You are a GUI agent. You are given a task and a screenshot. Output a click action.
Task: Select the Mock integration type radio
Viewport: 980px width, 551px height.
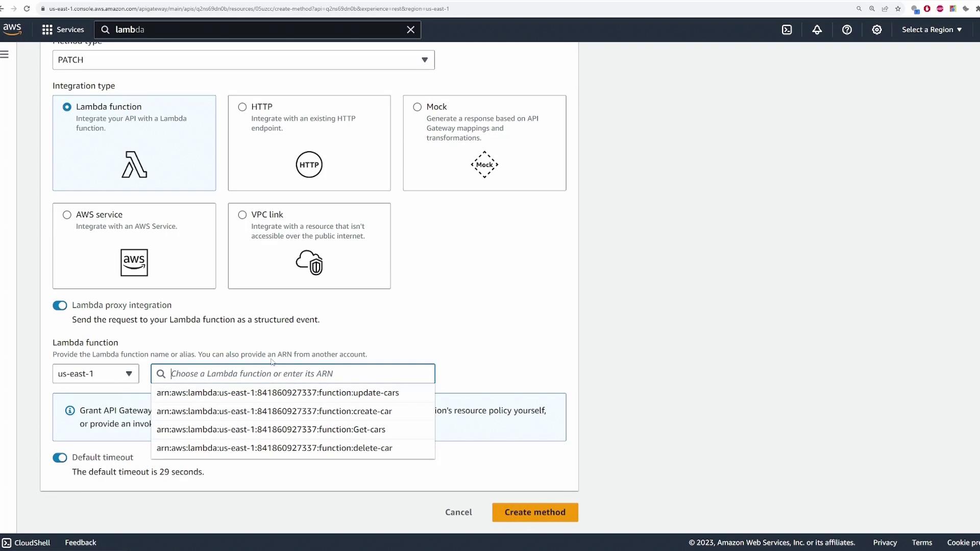(418, 107)
